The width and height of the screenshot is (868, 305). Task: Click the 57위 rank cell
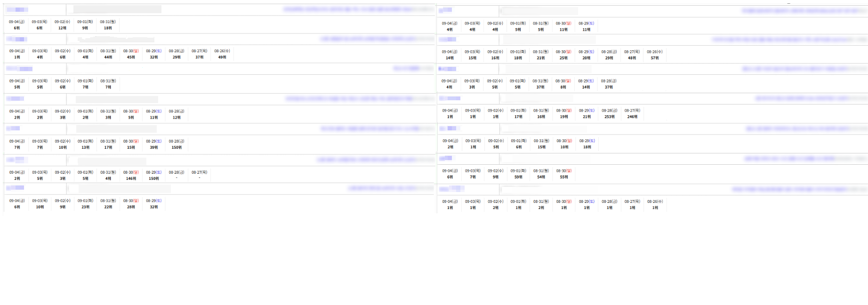pyautogui.click(x=655, y=58)
